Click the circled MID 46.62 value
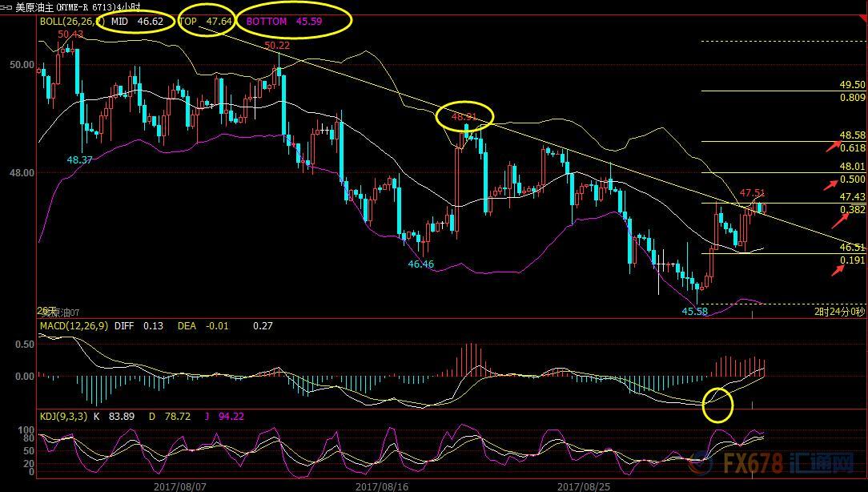 tap(137, 22)
